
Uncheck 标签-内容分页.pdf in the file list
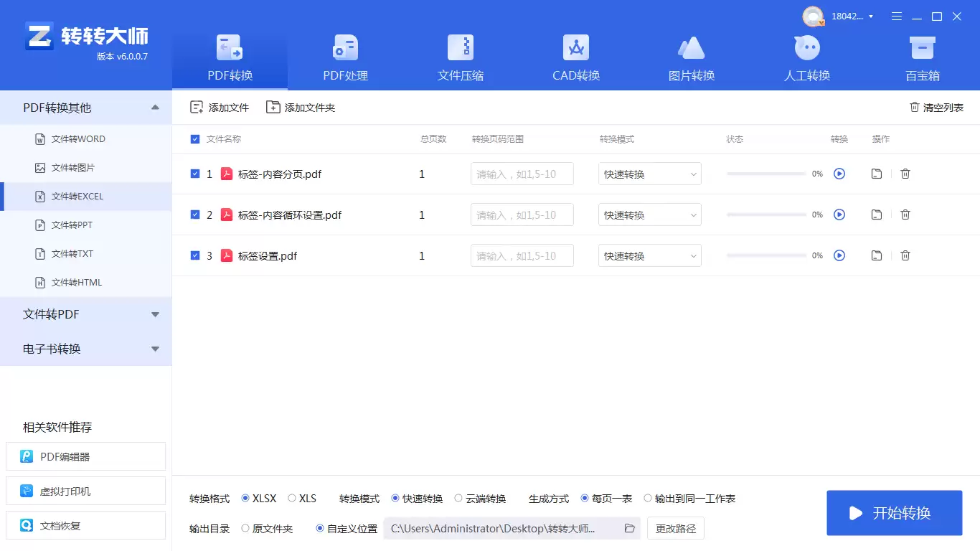[x=195, y=174]
